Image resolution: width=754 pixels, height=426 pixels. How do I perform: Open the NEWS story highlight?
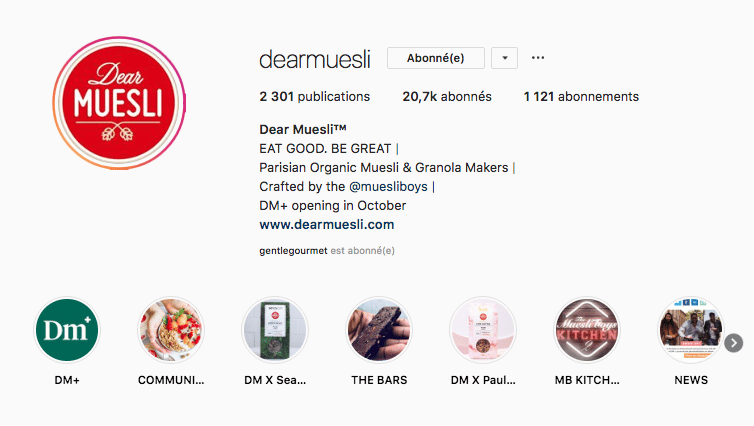(691, 330)
